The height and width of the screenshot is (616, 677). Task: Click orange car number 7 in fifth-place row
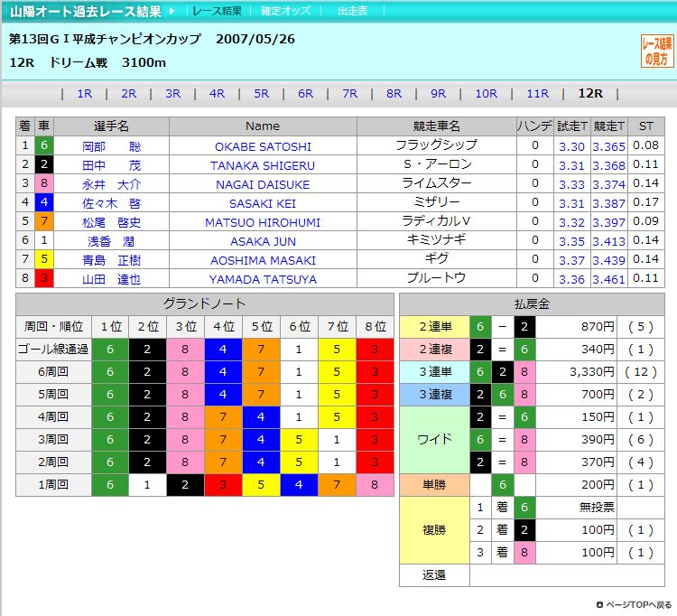pos(44,221)
